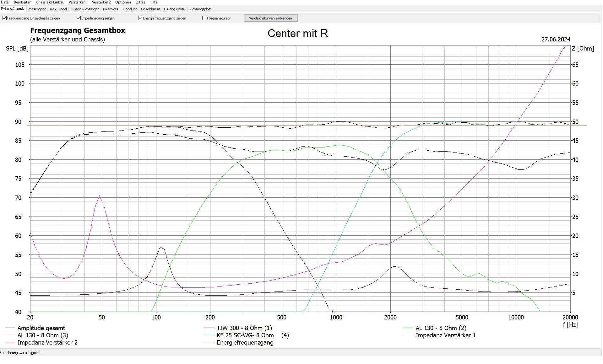Click the Vergleichskurven einblenden button
This screenshot has width=603, height=364.
pyautogui.click(x=270, y=18)
